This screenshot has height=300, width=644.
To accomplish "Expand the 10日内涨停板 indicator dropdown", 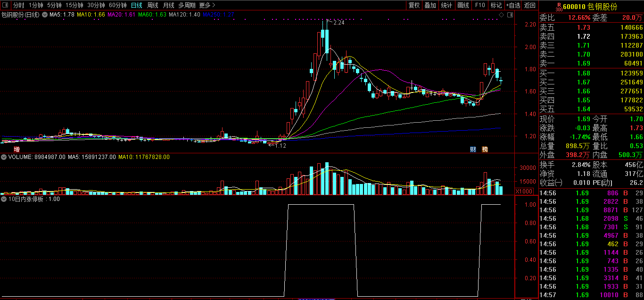I will (x=4, y=199).
